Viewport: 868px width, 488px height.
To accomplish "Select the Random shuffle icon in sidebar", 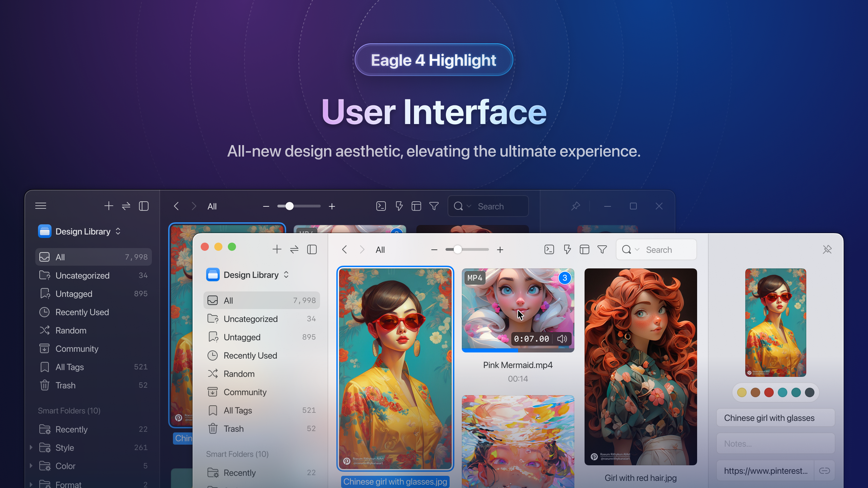I will [213, 374].
